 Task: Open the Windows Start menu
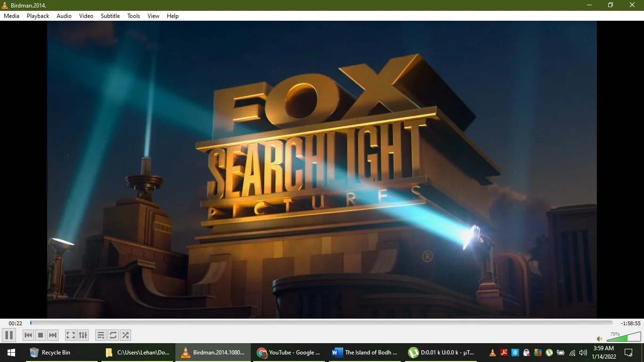coord(11,353)
